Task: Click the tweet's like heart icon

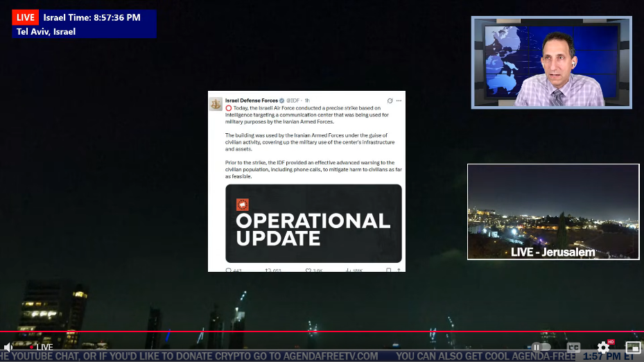Action: pos(308,270)
